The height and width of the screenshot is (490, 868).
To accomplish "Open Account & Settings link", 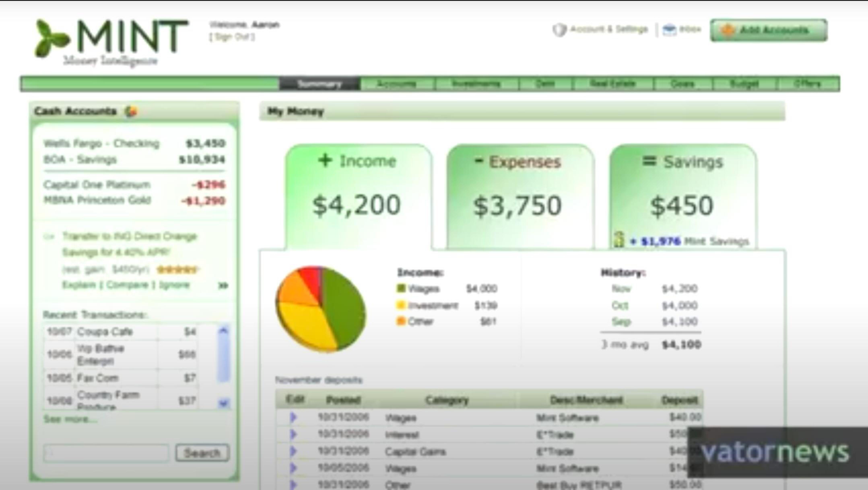I will pyautogui.click(x=609, y=29).
